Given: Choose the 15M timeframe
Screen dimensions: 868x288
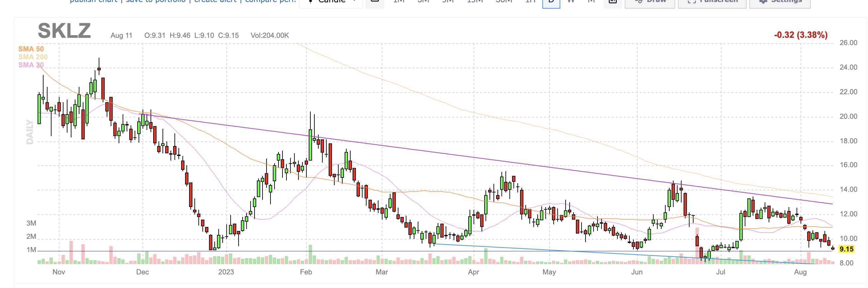Looking at the screenshot, I should 475,2.
